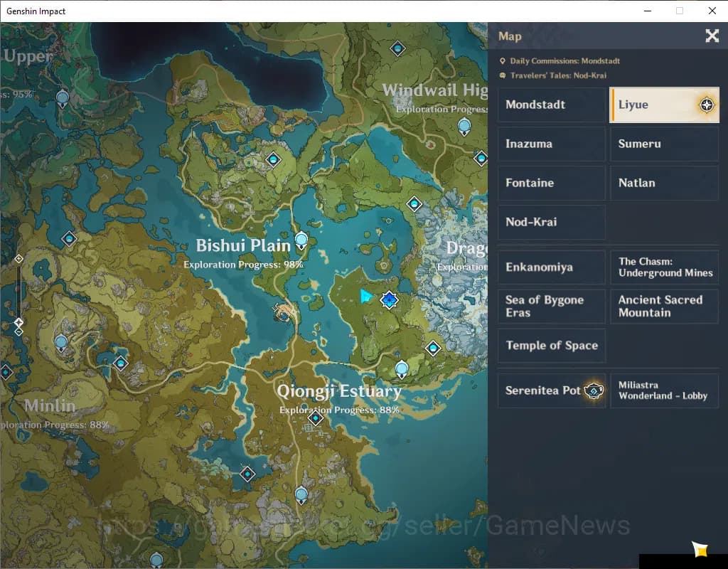728x569 pixels.
Task: Click the Windwail Highland area name
Action: (x=434, y=90)
